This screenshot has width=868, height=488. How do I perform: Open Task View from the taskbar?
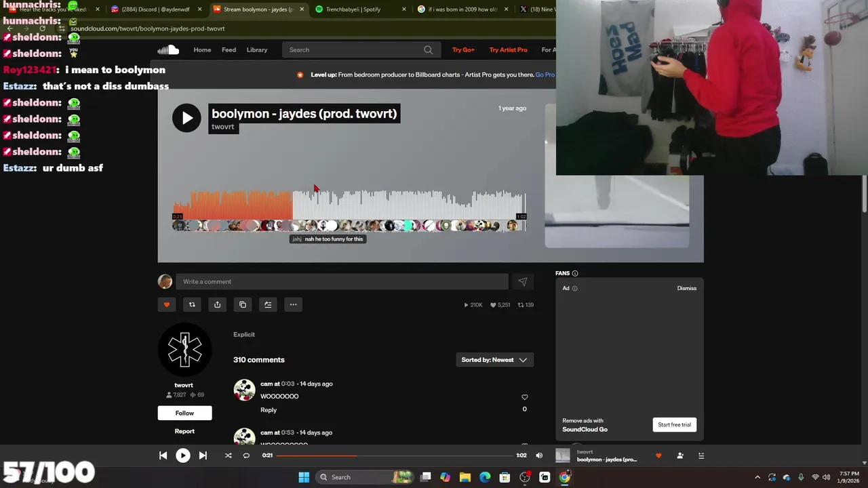(x=425, y=477)
